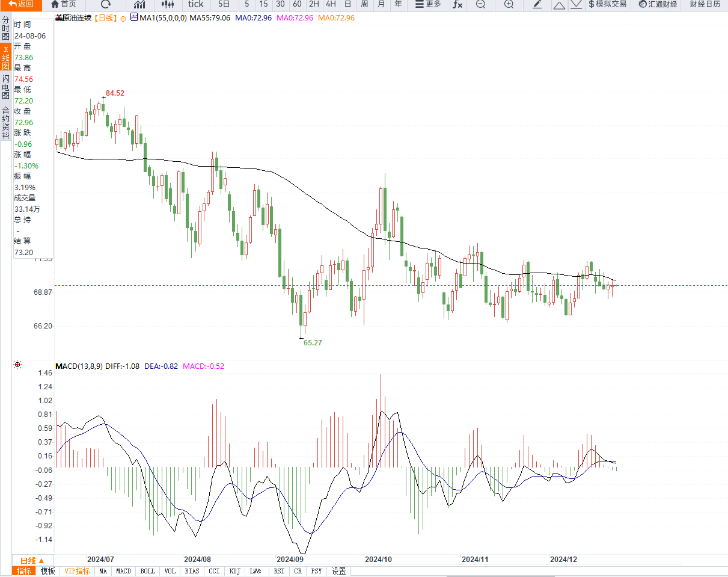Toggle the MA1 indicator checkbox icon
This screenshot has height=577, width=728.
[133, 17]
